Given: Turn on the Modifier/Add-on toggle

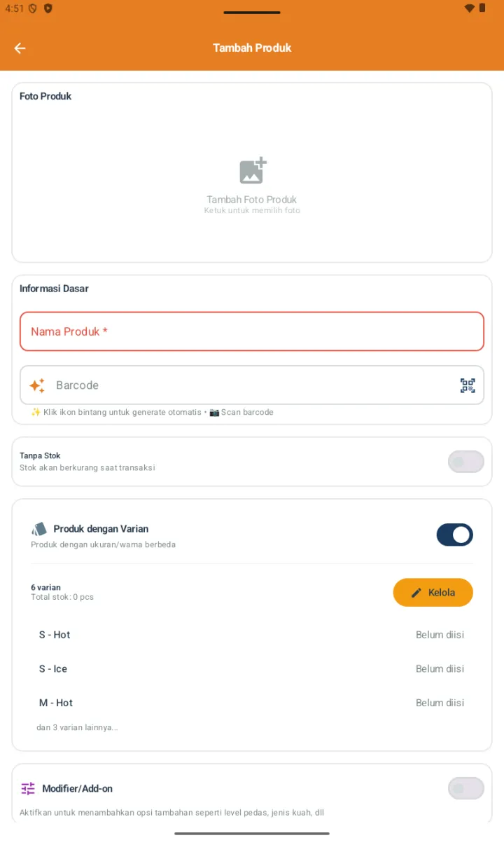Looking at the screenshot, I should tap(466, 788).
